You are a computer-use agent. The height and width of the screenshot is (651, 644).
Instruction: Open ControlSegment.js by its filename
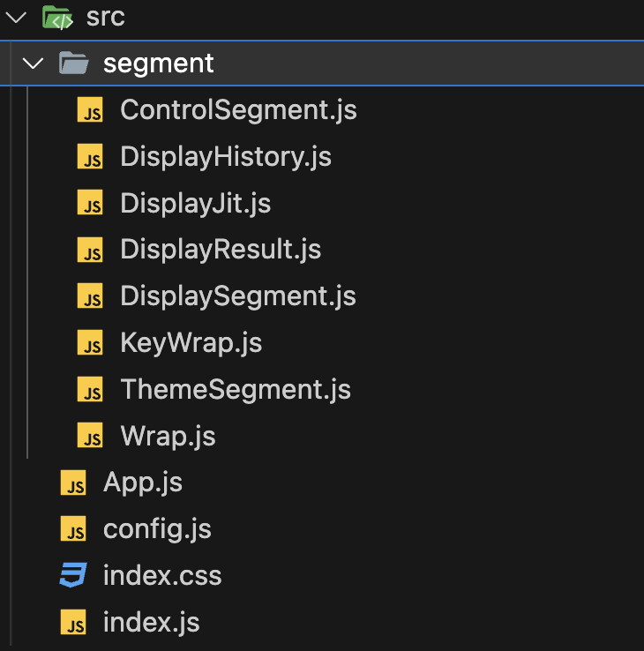click(239, 110)
